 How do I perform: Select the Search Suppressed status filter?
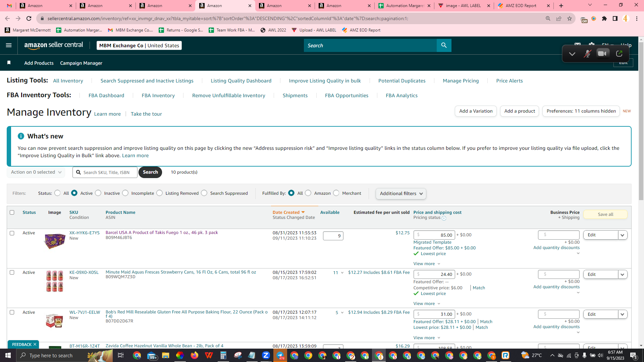tap(204, 193)
